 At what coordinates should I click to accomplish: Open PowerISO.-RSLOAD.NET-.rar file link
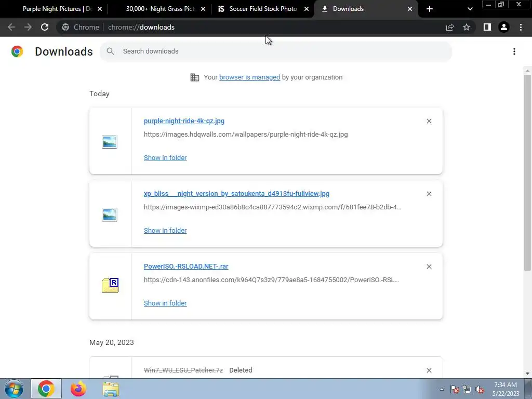[186, 267]
